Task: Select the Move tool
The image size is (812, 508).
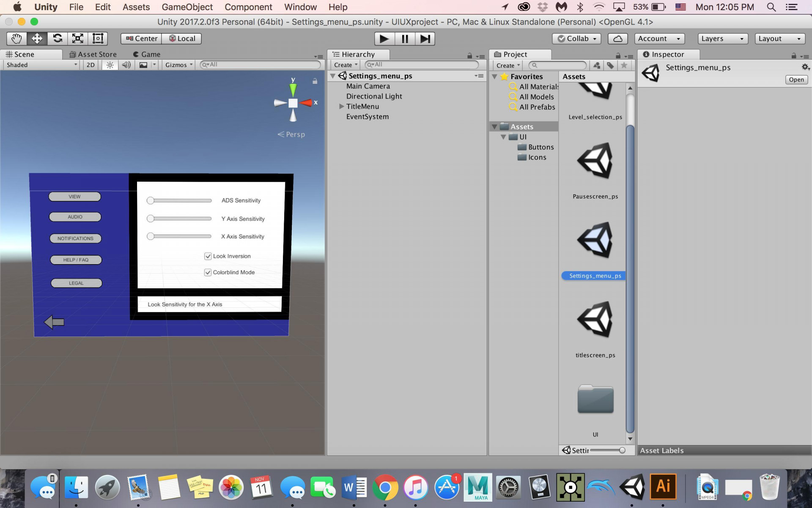Action: click(37, 39)
